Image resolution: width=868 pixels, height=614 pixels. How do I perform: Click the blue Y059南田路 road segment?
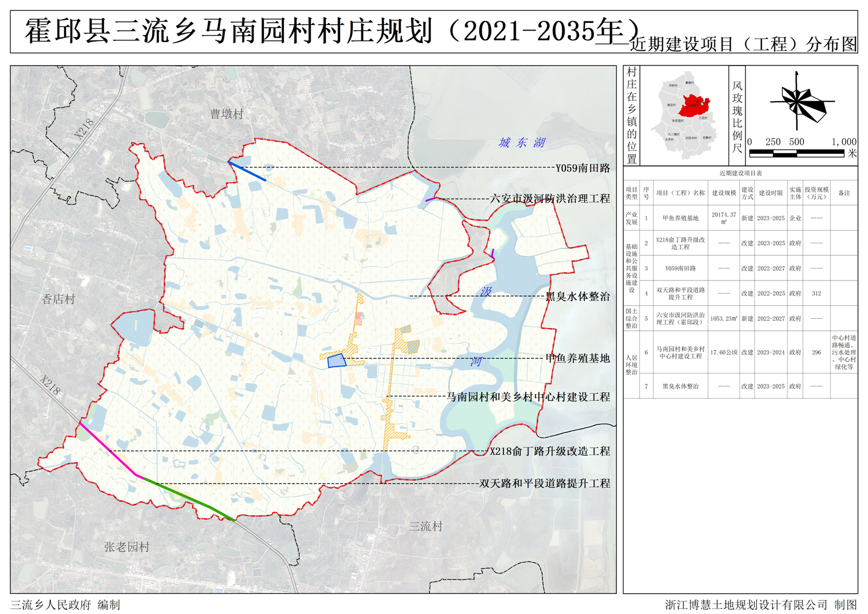[247, 171]
